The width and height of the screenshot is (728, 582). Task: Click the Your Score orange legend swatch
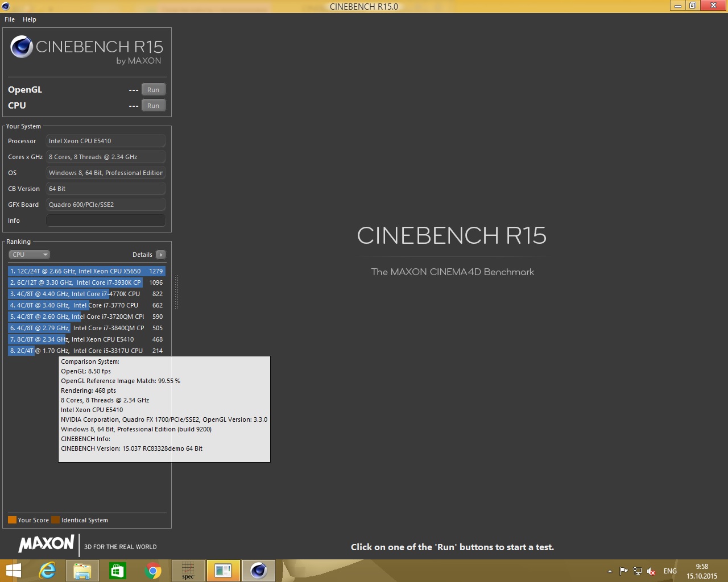pos(12,520)
